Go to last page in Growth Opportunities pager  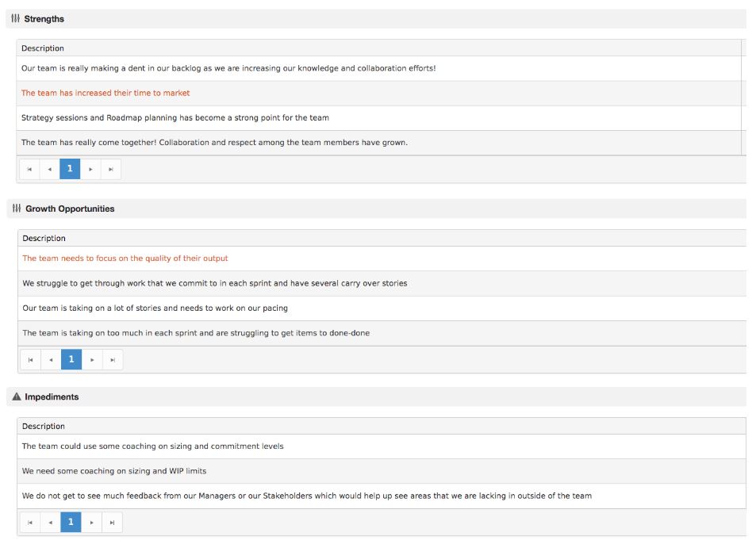(x=113, y=360)
